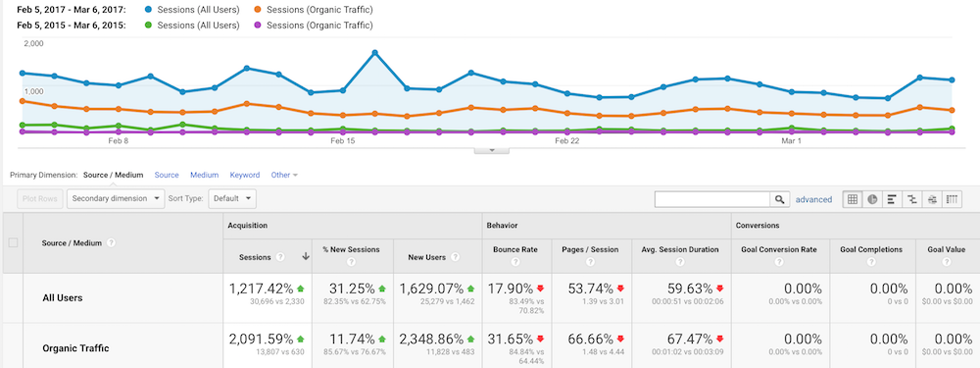Viewport: 980px width, 368px height.
Task: Open help icon under Pages / Session
Action: click(590, 262)
